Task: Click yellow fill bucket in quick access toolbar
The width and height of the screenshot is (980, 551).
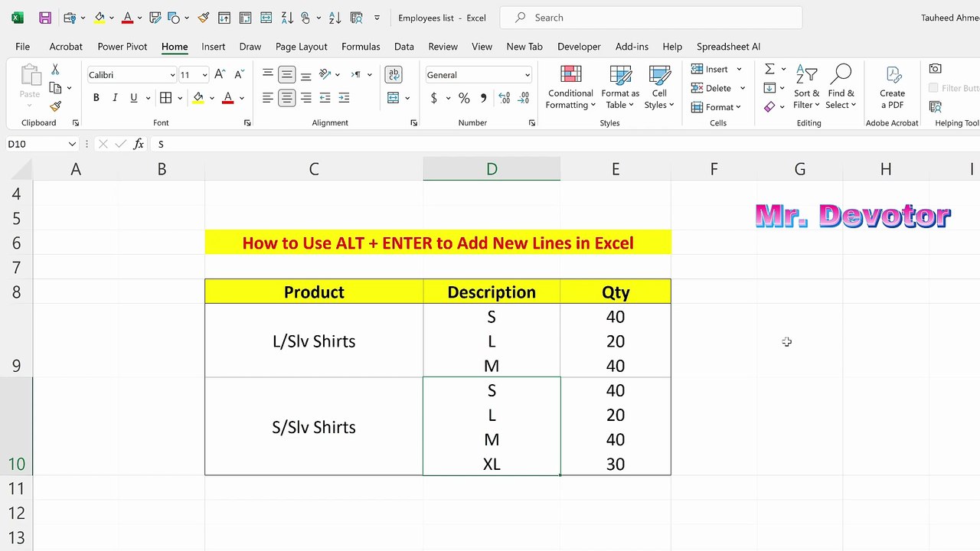Action: (x=100, y=18)
